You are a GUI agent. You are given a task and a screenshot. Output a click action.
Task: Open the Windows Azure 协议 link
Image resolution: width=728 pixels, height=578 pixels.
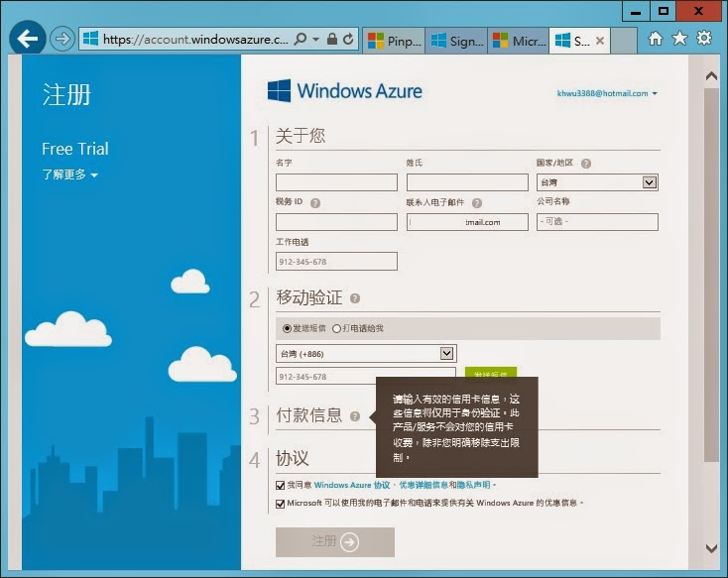(352, 485)
